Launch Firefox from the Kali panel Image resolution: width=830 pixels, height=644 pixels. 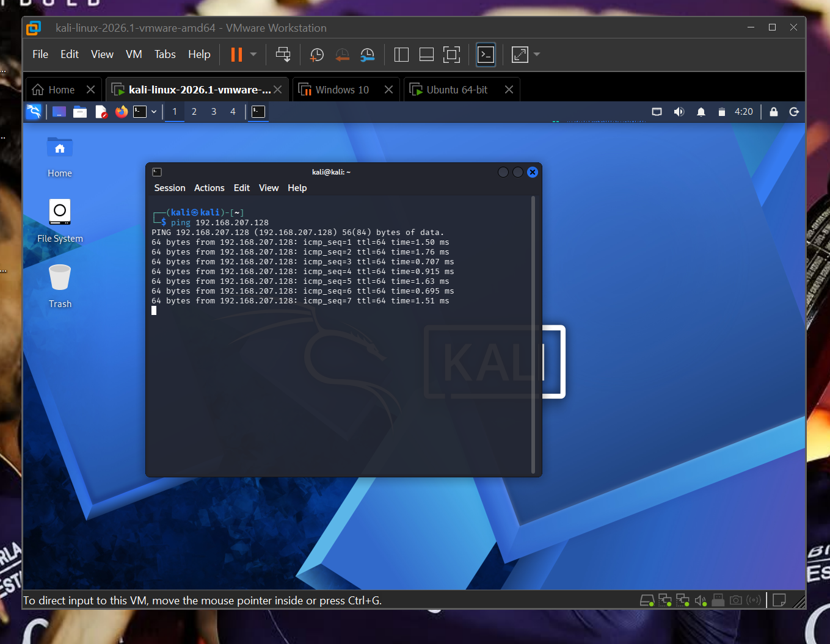122,112
